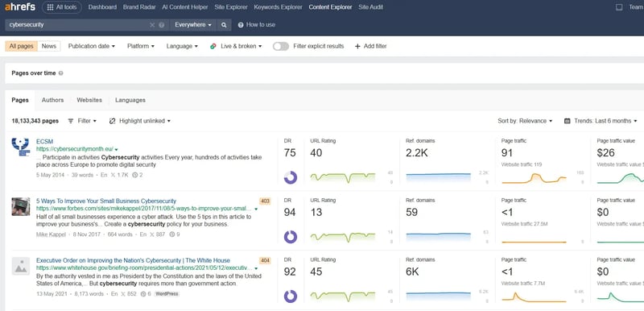Select the All pages filter

tap(22, 46)
